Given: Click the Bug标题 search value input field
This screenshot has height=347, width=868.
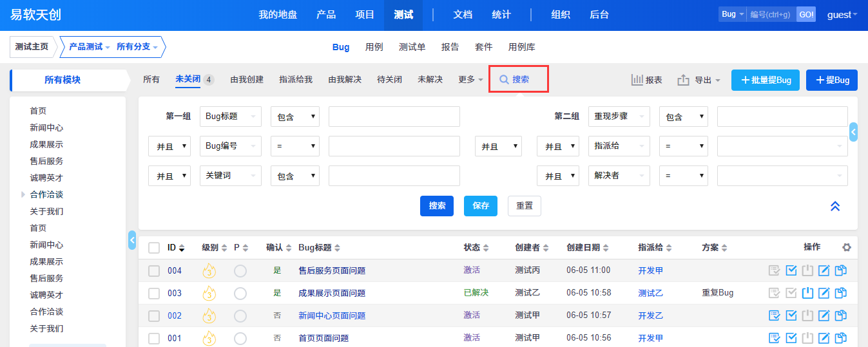Looking at the screenshot, I should pos(394,117).
